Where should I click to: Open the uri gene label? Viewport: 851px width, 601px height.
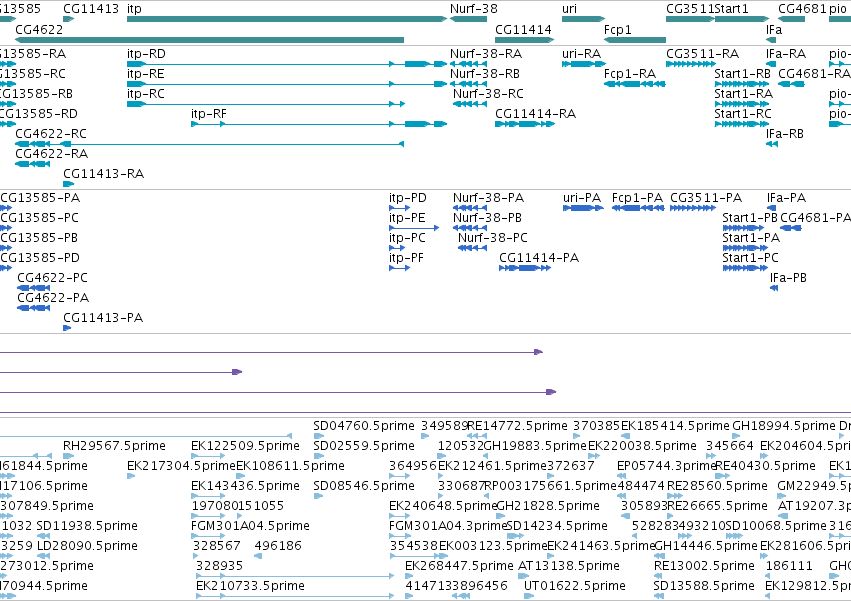(x=569, y=9)
